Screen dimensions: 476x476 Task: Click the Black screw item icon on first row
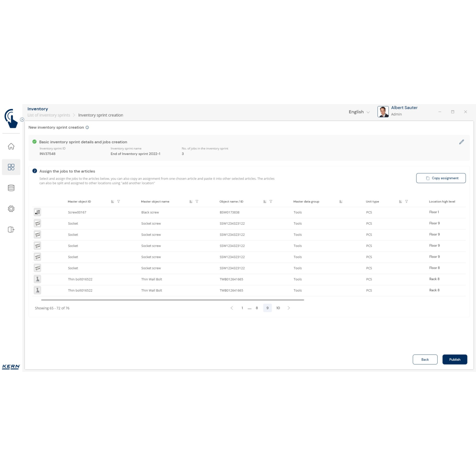pyautogui.click(x=38, y=212)
